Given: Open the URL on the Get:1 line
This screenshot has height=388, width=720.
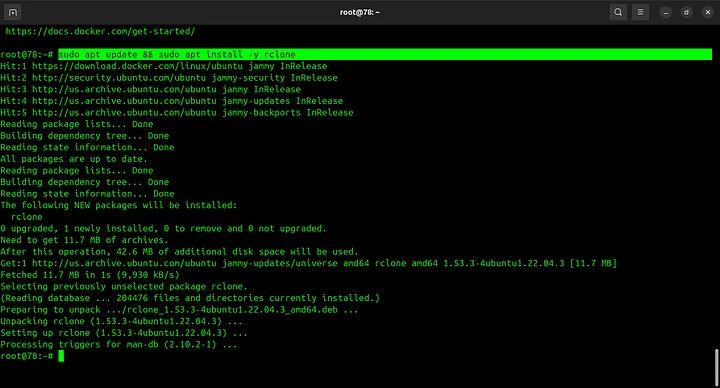Looking at the screenshot, I should (124, 263).
